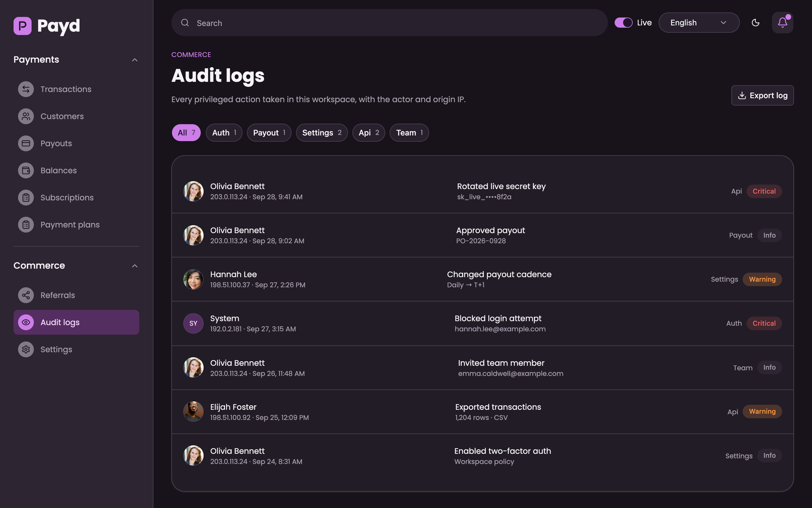Viewport: 812px width, 508px height.
Task: Click the COMMERCE breadcrumb label
Action: point(191,54)
